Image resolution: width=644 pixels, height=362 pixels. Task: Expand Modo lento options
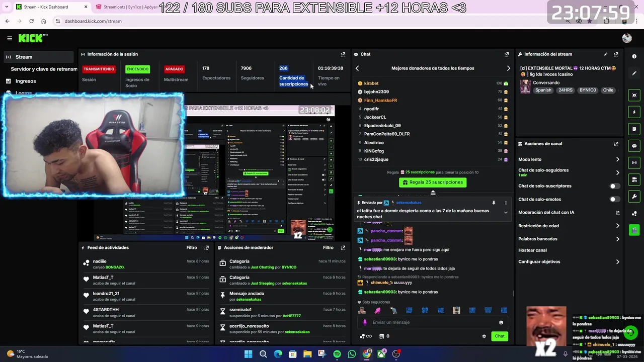coord(617,159)
